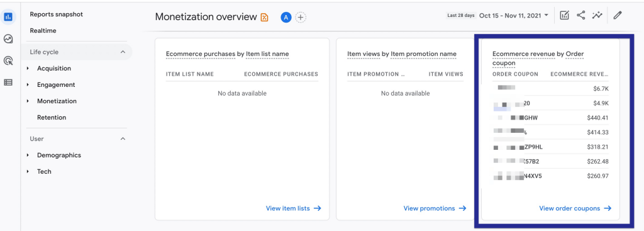The width and height of the screenshot is (644, 231).
Task: Open the Reports icon in left rail
Action: pyautogui.click(x=8, y=17)
